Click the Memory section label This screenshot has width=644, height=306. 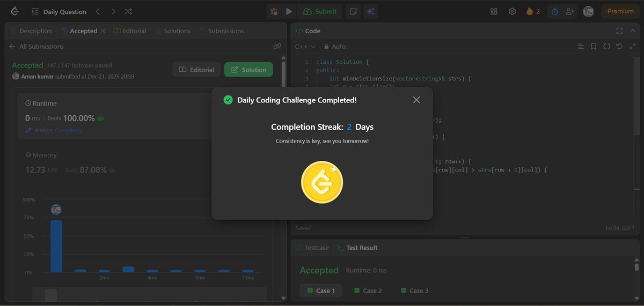point(41,155)
